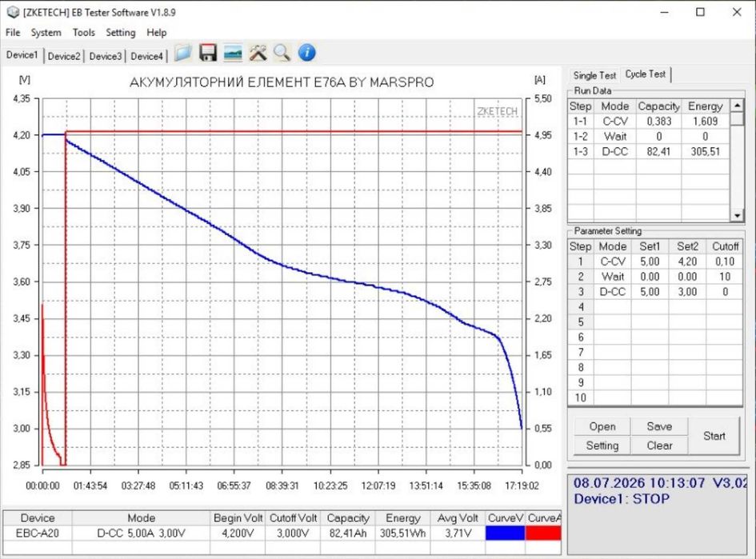The image size is (756, 559).
Task: Click Cutoff value 10 in Wait step
Action: pyautogui.click(x=725, y=277)
